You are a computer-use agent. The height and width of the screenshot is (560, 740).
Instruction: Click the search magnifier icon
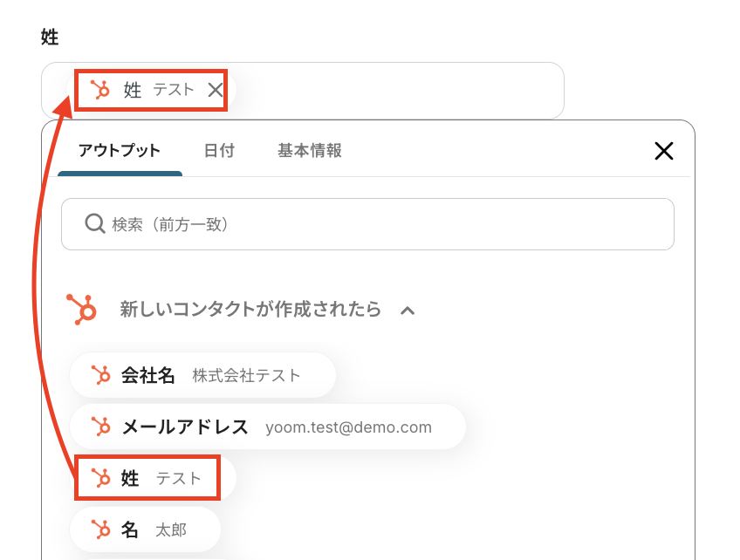95,224
